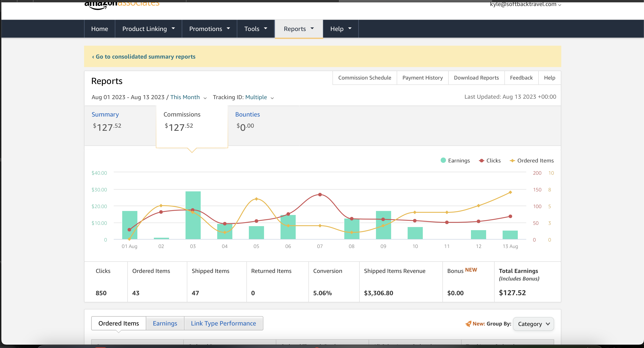Open the Reports panel Help button
Viewport: 644px width, 348px height.
coord(549,78)
